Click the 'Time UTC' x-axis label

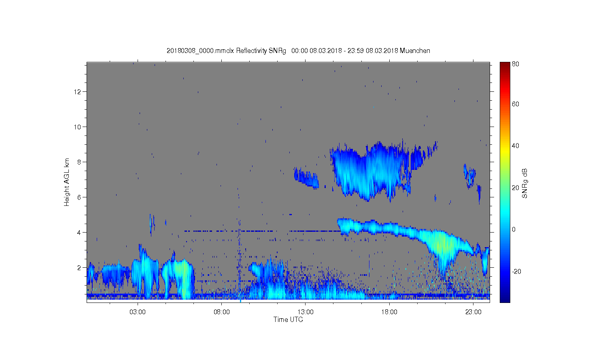(x=288, y=320)
